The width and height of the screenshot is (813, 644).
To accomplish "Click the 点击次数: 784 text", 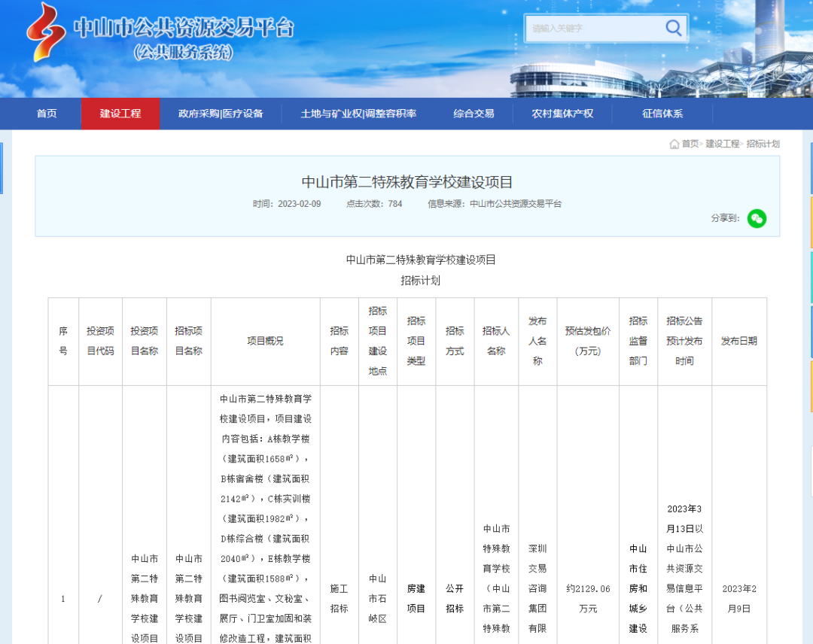I will (374, 204).
